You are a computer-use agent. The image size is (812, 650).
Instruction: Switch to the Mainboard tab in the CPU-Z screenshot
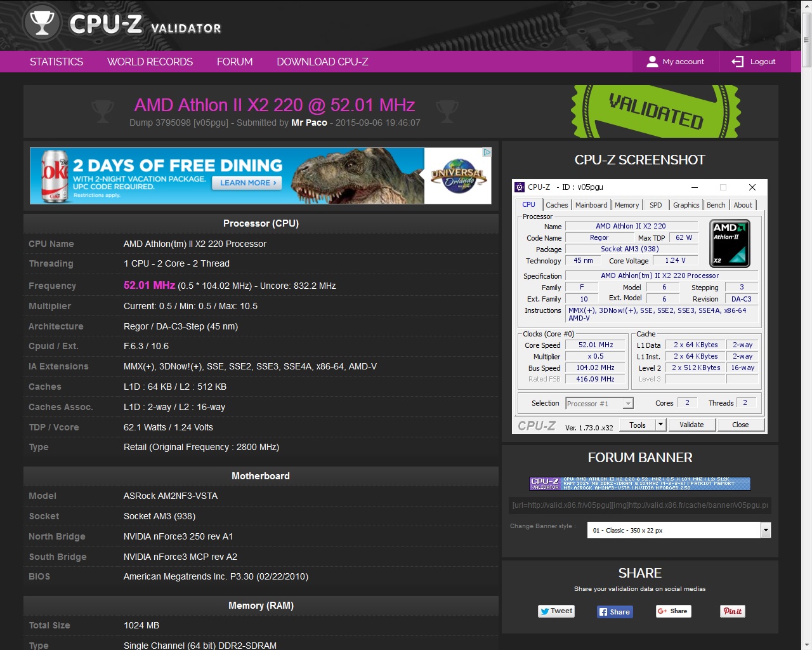tap(591, 205)
